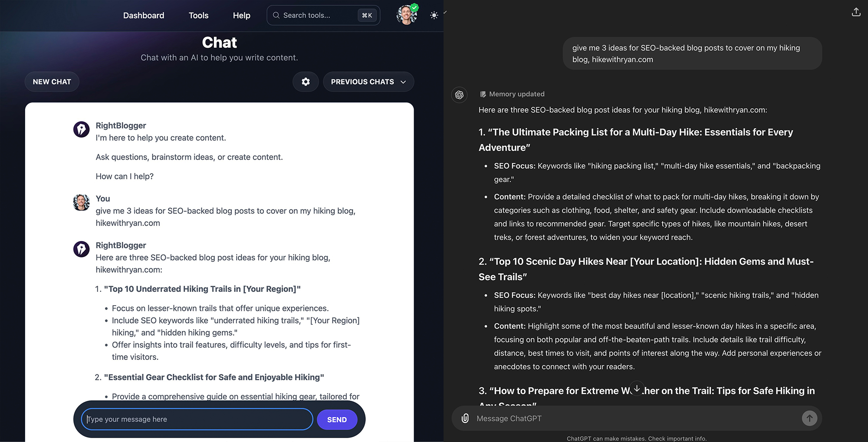This screenshot has width=868, height=442.
Task: Expand the Previous Chats dropdown
Action: pyautogui.click(x=368, y=82)
